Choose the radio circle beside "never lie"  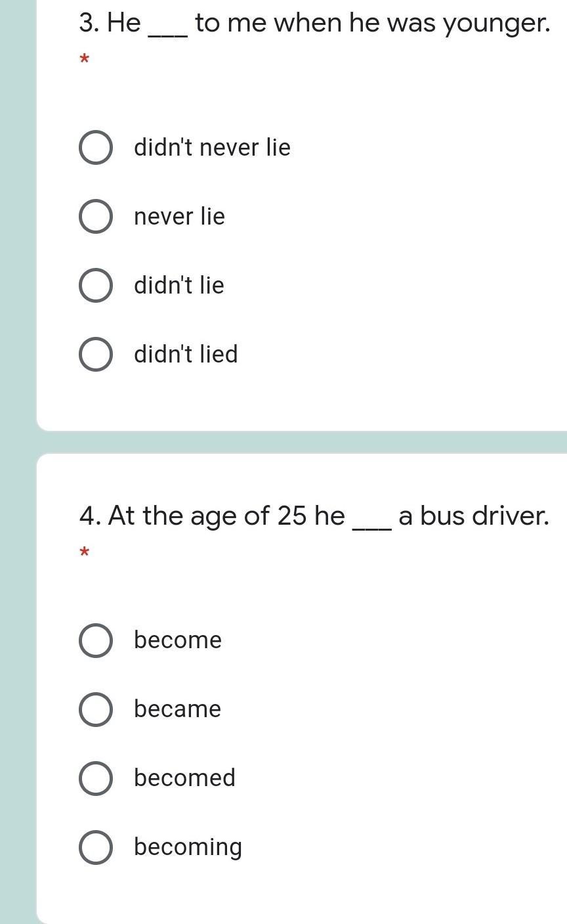(x=95, y=216)
